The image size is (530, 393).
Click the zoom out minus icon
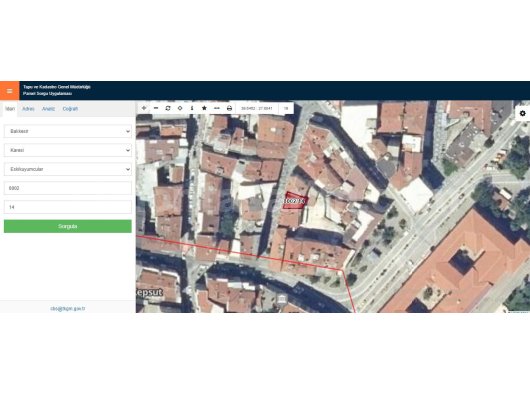click(x=156, y=108)
